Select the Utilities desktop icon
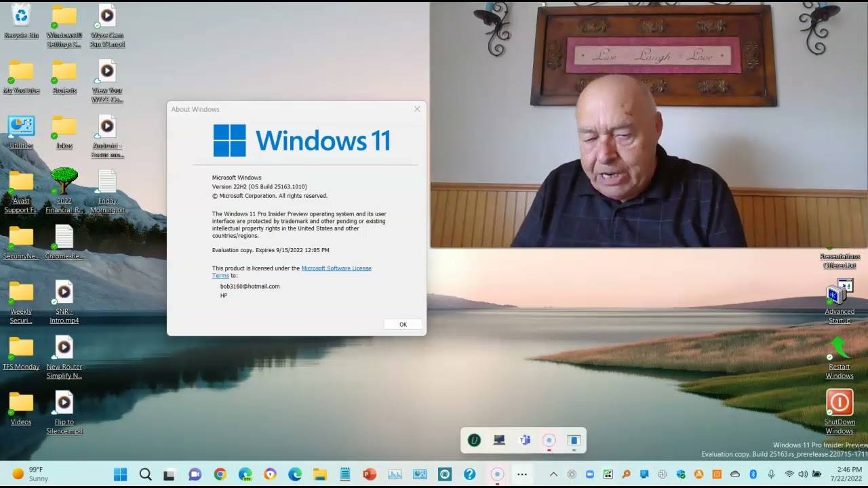The width and height of the screenshot is (868, 488). 21,132
